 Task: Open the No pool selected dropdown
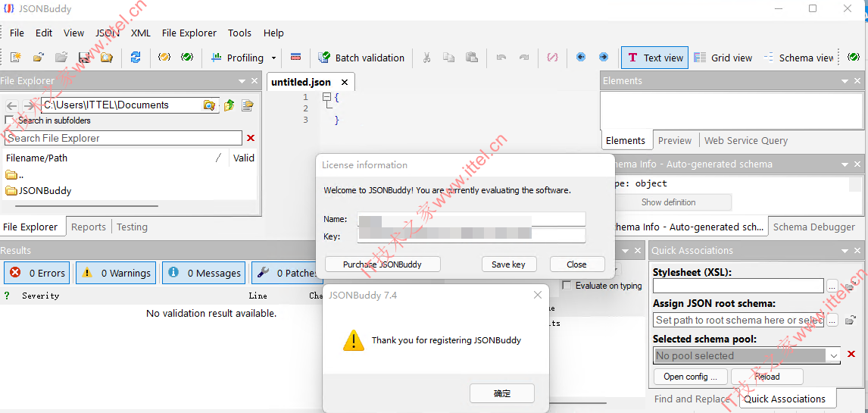click(x=834, y=355)
